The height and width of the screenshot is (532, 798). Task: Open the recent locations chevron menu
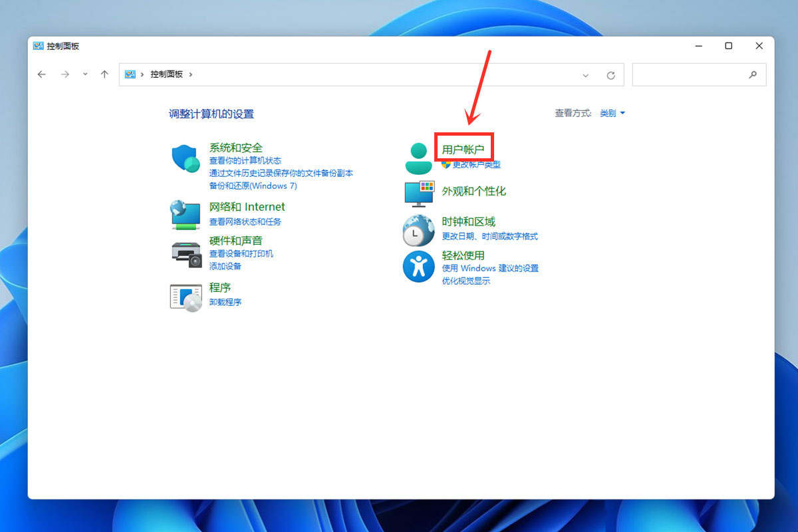point(84,74)
